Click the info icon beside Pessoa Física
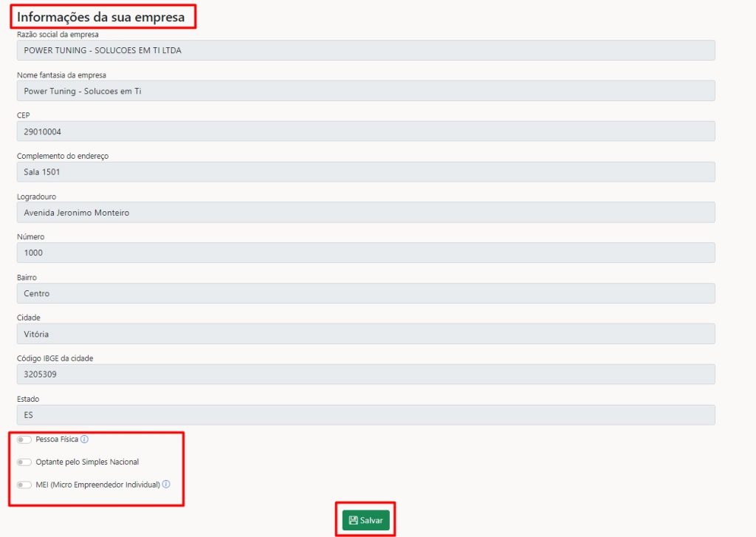Screen dimensions: 756x537 84,439
